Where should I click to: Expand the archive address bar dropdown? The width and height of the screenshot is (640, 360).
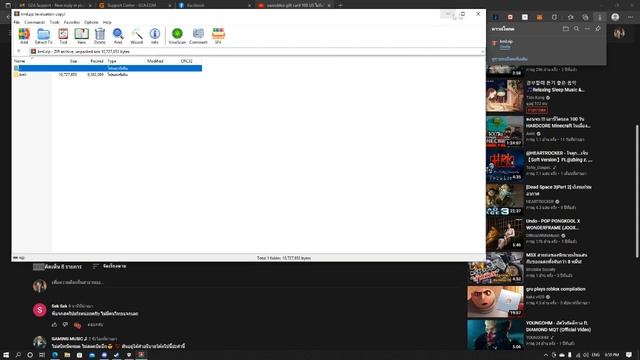coord(482,52)
